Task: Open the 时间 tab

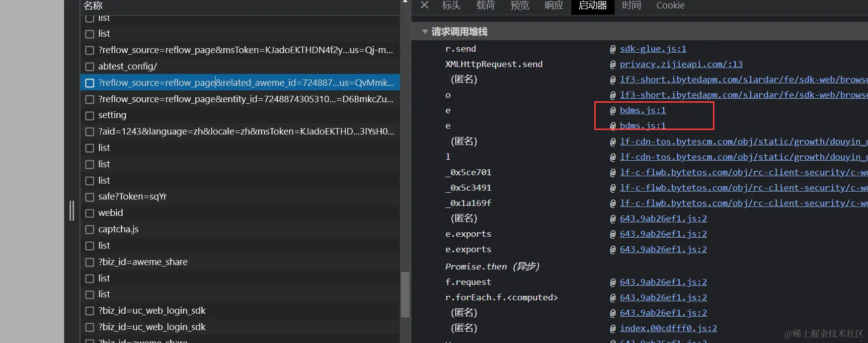Action: [631, 5]
